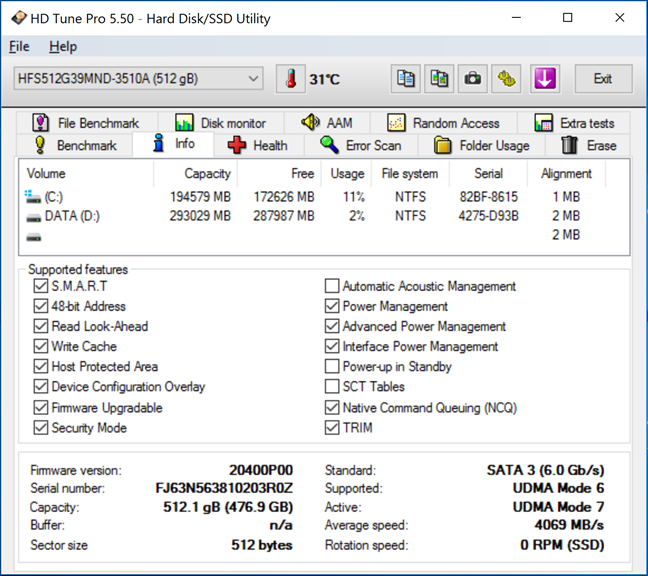Click the Free column header
Viewport: 648px width, 576px height.
coord(279,174)
